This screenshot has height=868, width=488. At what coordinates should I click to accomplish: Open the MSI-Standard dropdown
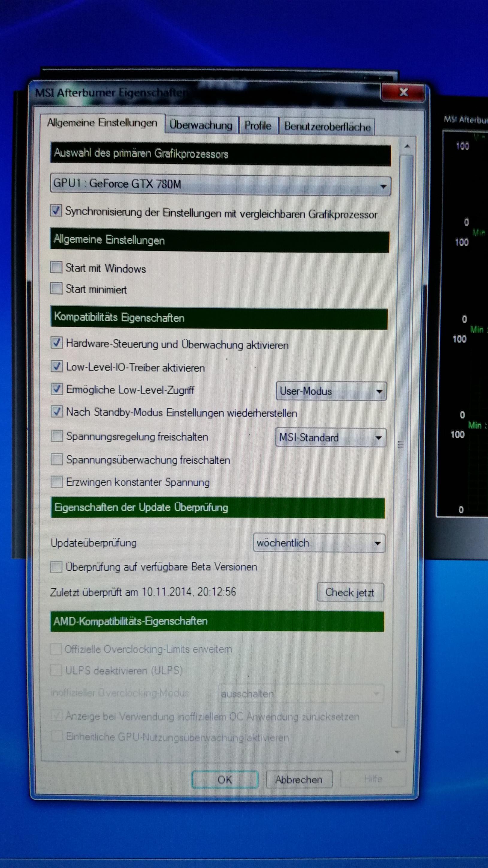coord(331,438)
